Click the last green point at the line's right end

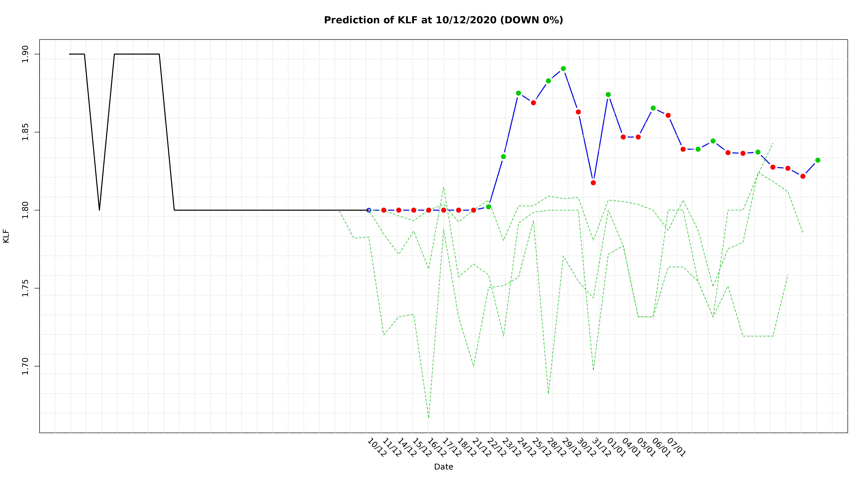pos(818,160)
